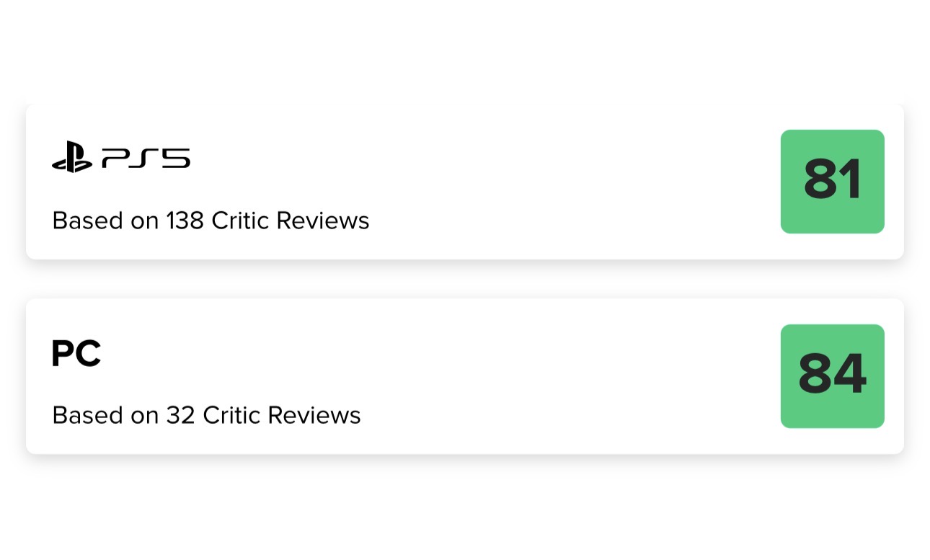Click the PlayStation logo symbol
Screen dimensions: 930x560
(72, 158)
